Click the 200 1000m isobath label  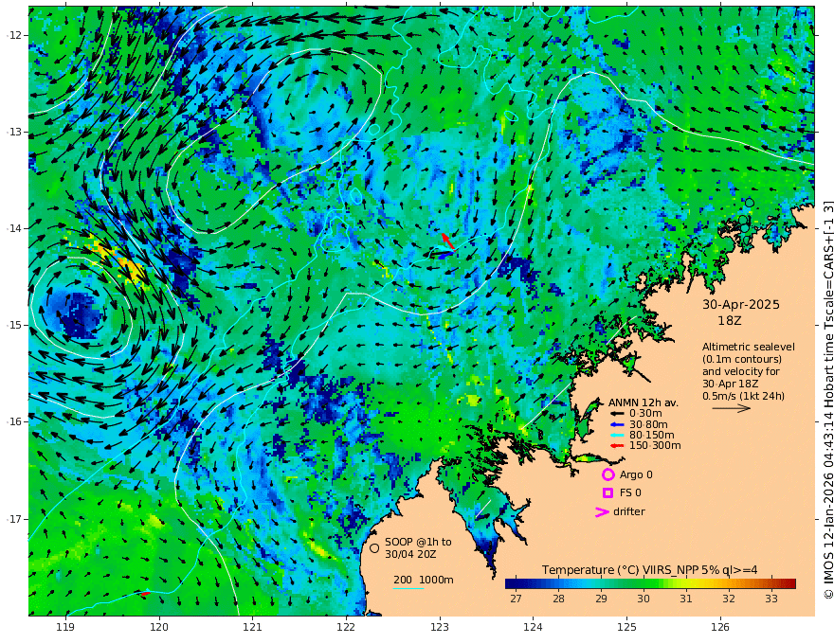click(424, 580)
